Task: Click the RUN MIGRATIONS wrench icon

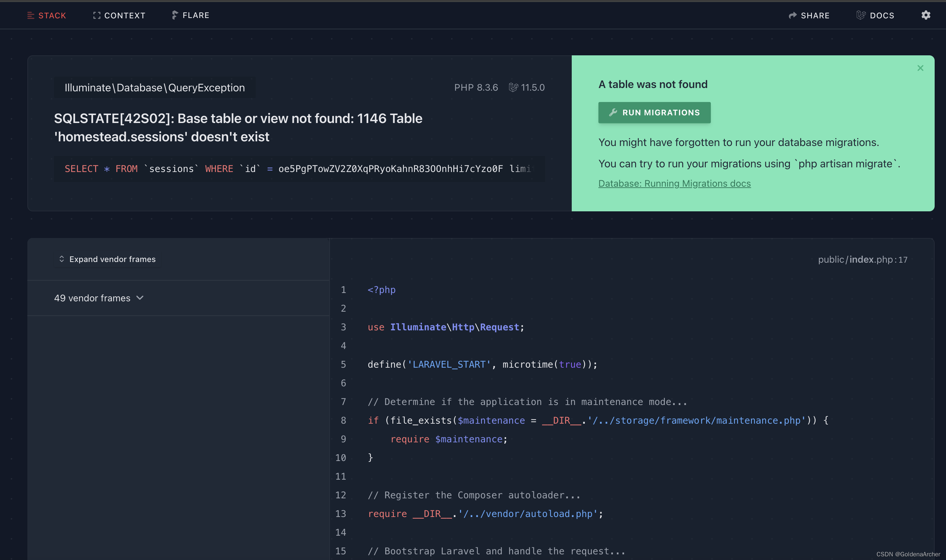Action: click(x=612, y=112)
